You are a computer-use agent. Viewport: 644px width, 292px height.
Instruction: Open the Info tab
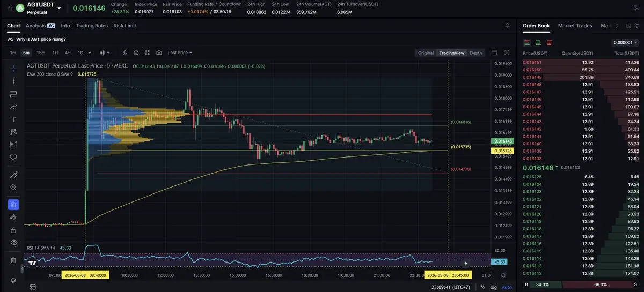pos(65,25)
